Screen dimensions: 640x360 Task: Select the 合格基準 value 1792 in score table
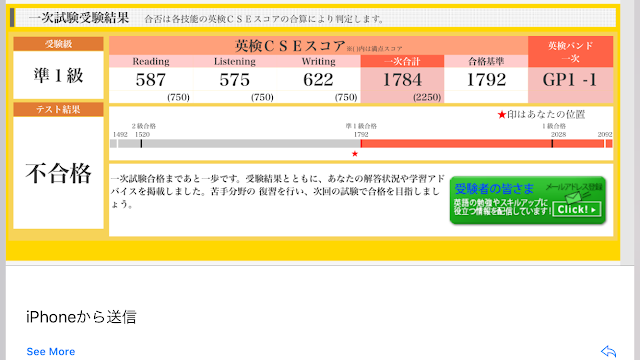(x=486, y=80)
